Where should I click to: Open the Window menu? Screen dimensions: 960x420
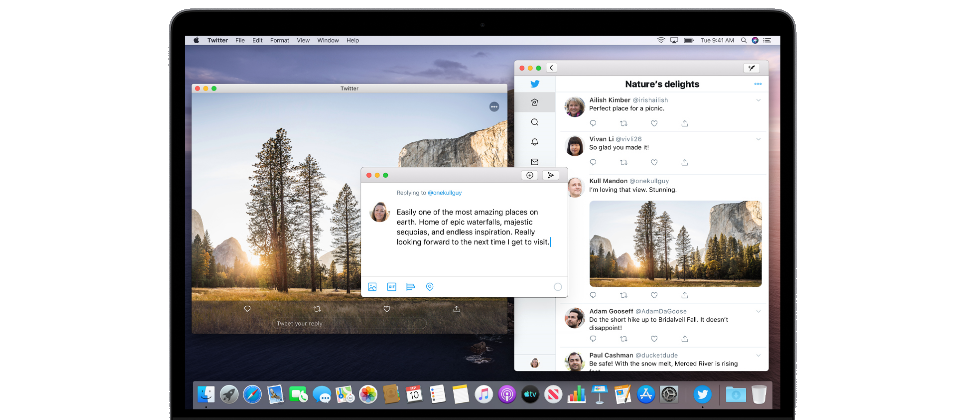(328, 40)
